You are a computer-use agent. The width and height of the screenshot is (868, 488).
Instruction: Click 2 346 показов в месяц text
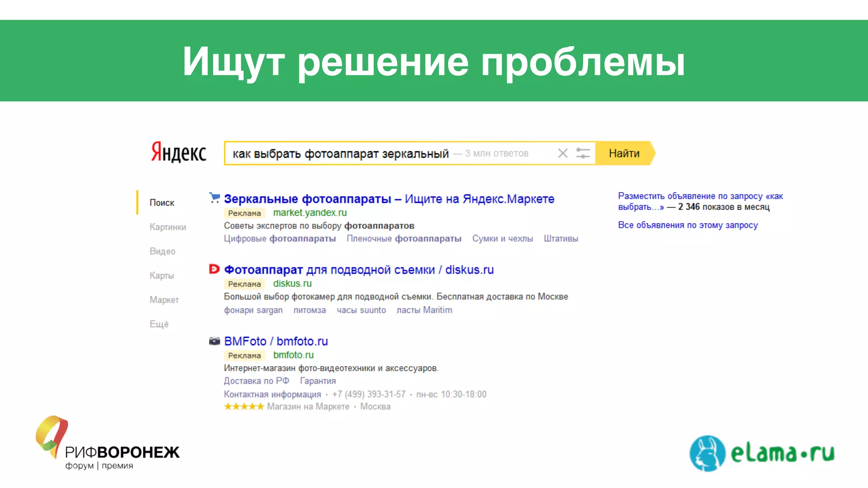(x=724, y=207)
